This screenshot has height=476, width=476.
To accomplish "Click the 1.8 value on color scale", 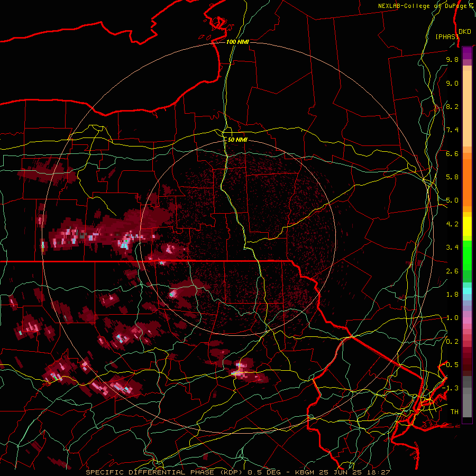I will click(452, 295).
